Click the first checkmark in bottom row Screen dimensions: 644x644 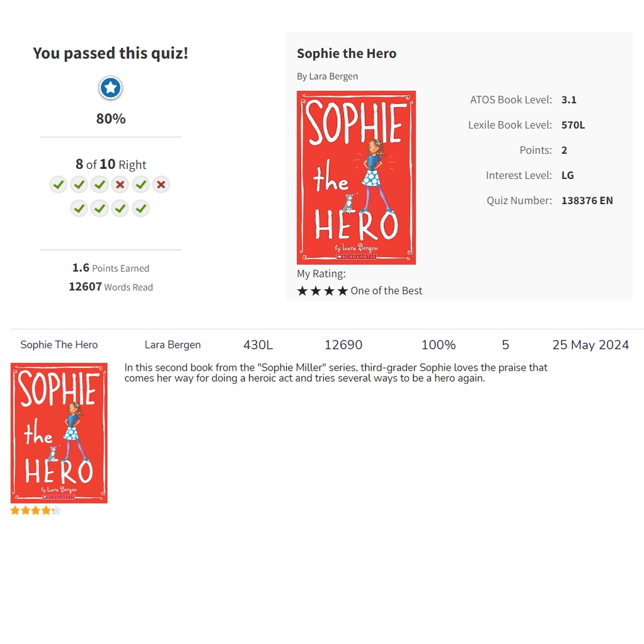pos(79,209)
